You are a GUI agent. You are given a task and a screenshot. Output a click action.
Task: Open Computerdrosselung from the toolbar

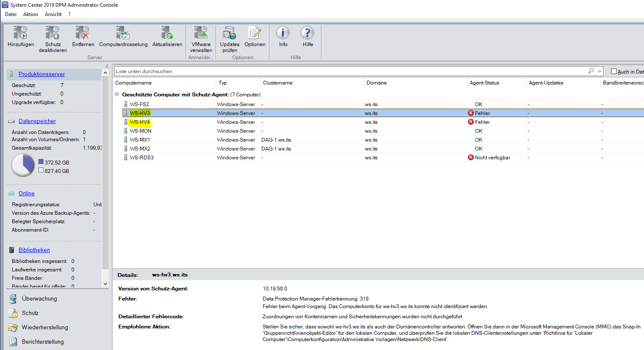pos(123,33)
